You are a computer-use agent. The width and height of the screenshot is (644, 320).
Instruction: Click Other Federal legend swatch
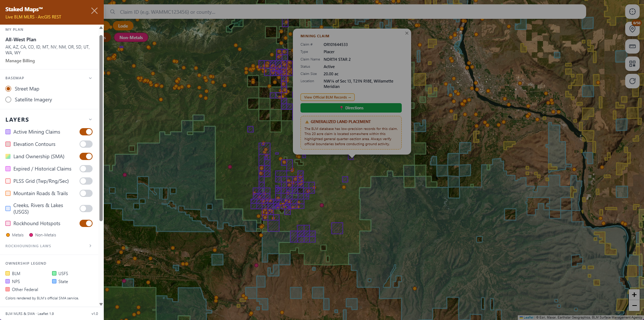[8, 289]
